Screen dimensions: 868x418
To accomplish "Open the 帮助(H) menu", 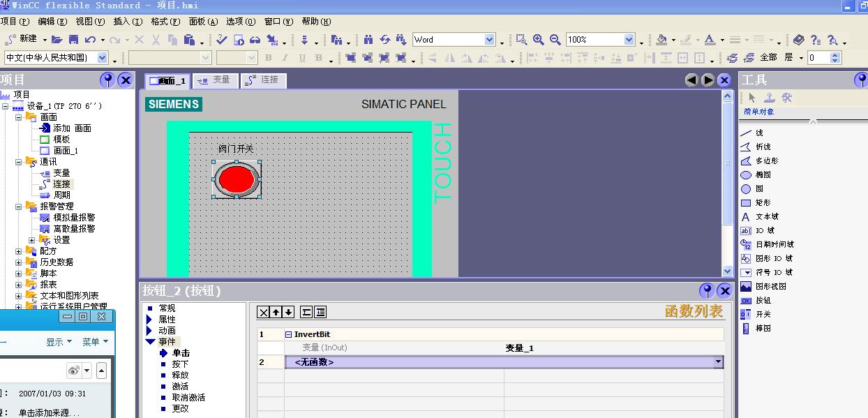I will coord(316,22).
